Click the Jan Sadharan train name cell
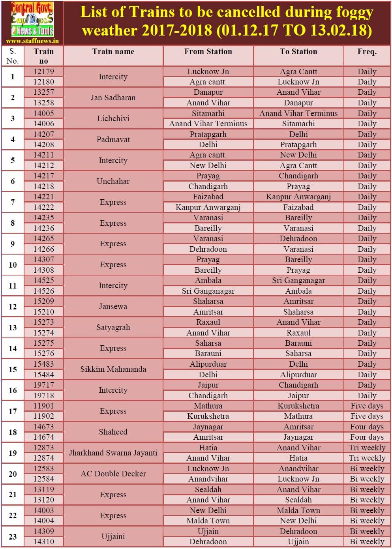Screen dimensions: 392x549 coord(113,97)
